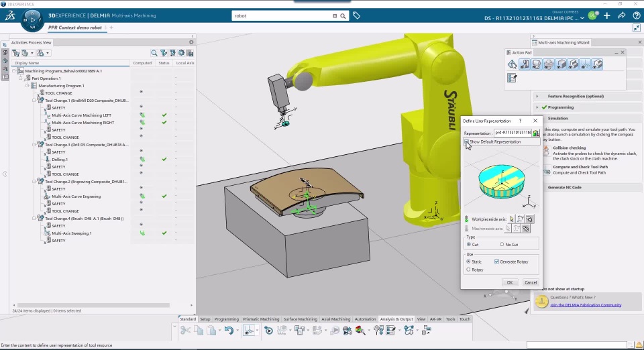Collapse Tool Change.4 Brush D48 node

point(34,219)
